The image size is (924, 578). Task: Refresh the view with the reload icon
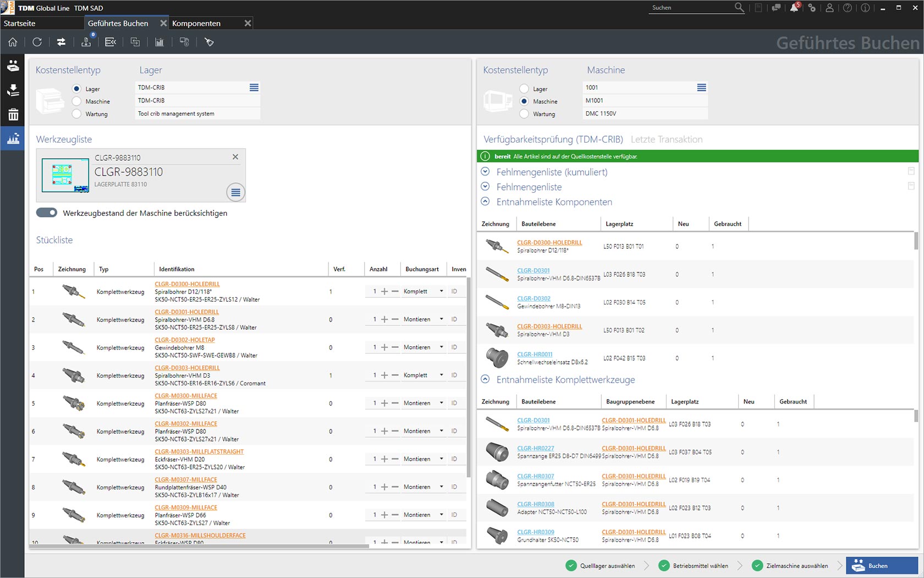coord(37,42)
